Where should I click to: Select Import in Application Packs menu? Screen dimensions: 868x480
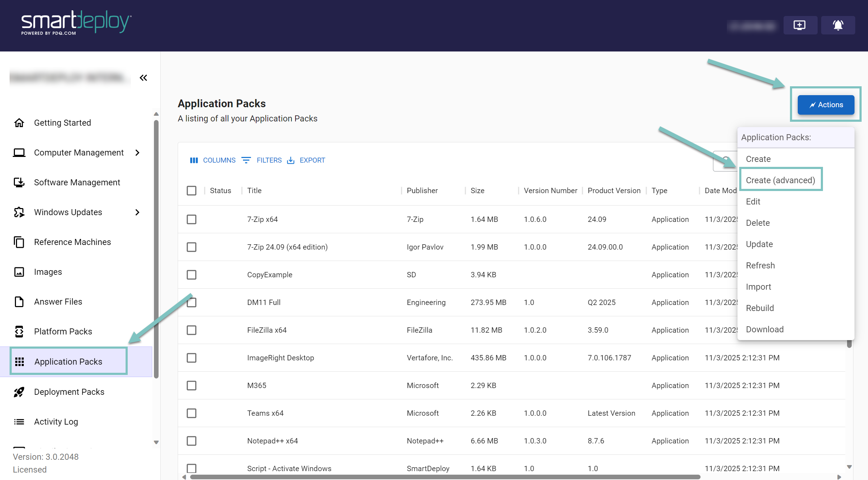[758, 287]
